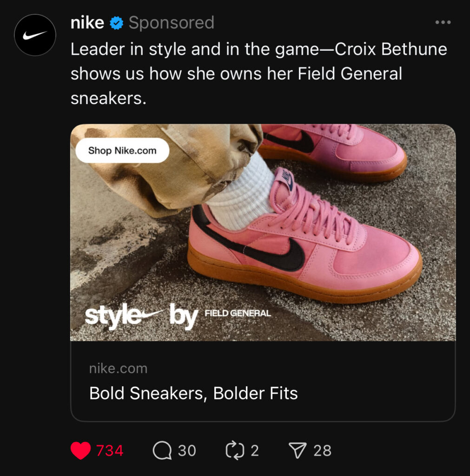
Task: Click the repost count of 2
Action: click(x=254, y=450)
